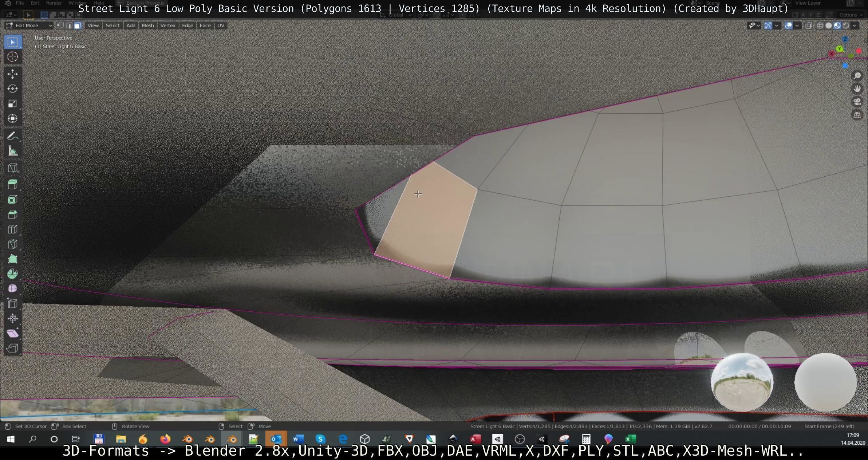The image size is (868, 460).
Task: Select the Knife tool
Action: tap(12, 244)
